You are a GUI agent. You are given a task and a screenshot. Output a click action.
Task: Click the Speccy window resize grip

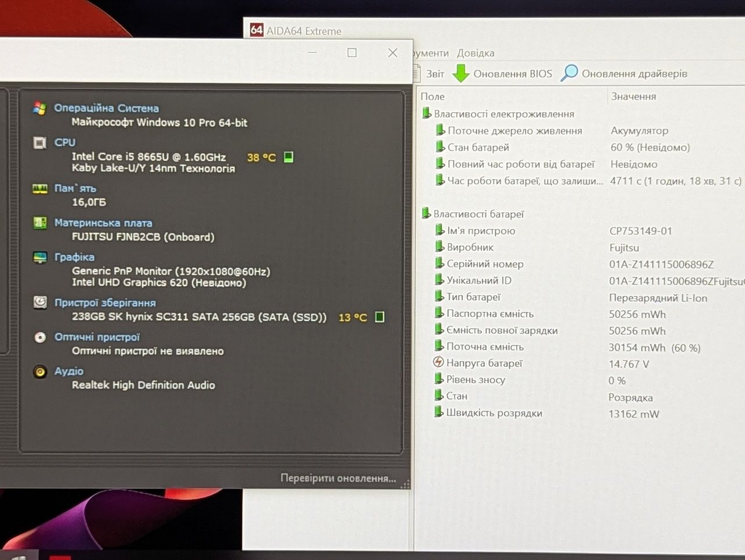coord(406,484)
